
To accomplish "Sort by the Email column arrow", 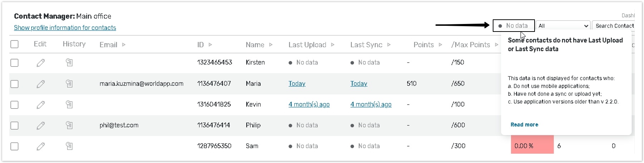I will pyautogui.click(x=124, y=45).
